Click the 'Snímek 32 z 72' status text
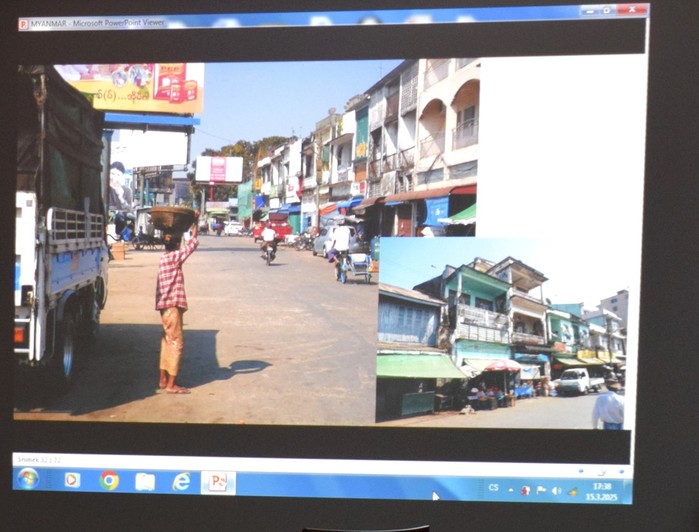This screenshot has width=699, height=532. [x=39, y=460]
